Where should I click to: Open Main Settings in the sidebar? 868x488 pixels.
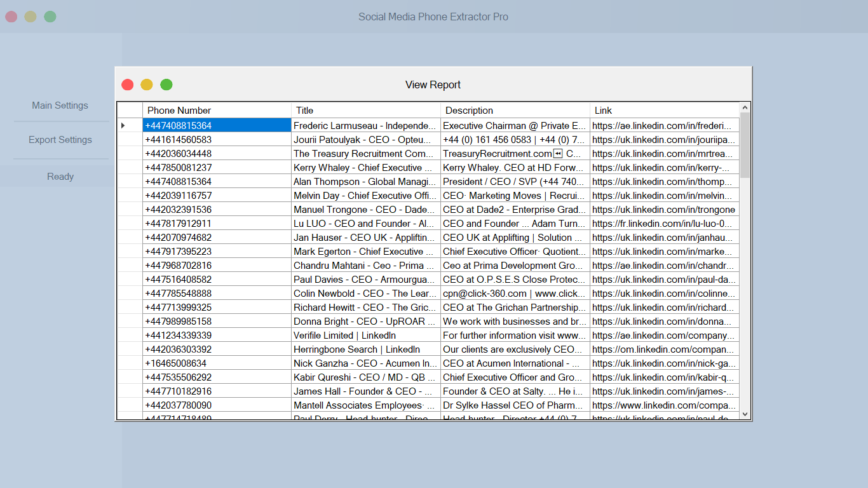[x=60, y=105]
